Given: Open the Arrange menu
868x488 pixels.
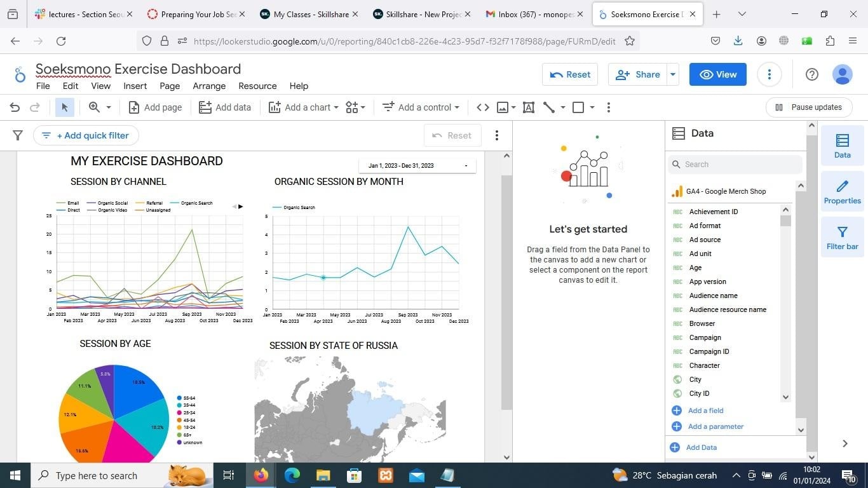Looking at the screenshot, I should tap(209, 86).
